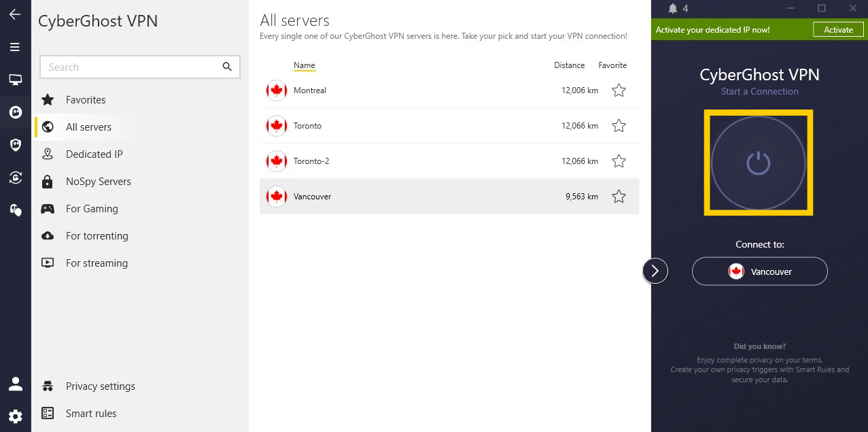The width and height of the screenshot is (868, 432).
Task: Toggle Toronto-2 favorite star
Action: pos(619,161)
